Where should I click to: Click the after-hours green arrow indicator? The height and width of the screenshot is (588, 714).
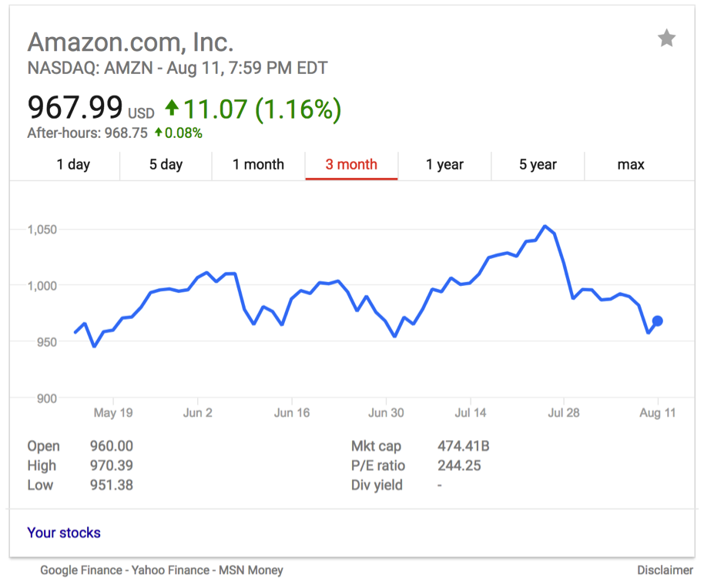pyautogui.click(x=159, y=133)
